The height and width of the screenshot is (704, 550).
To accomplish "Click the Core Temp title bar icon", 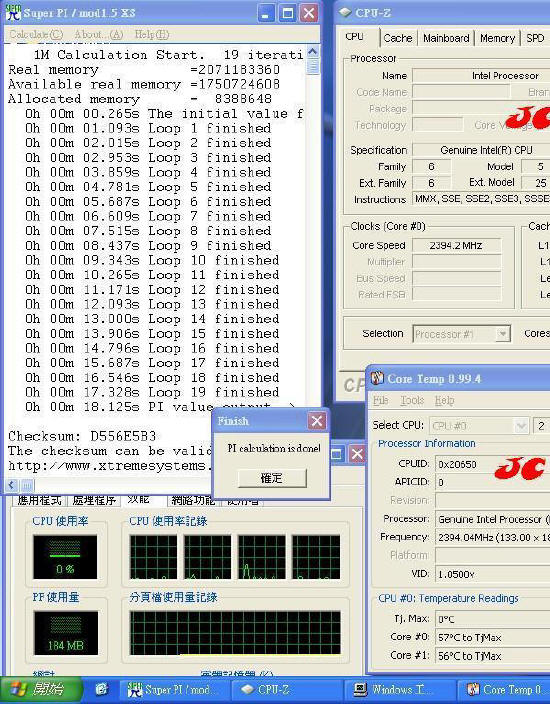I will click(x=377, y=378).
